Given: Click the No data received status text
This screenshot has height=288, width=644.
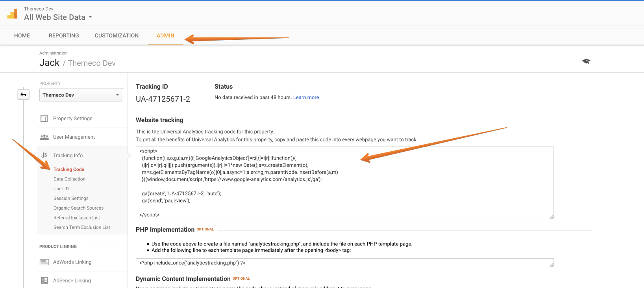Looking at the screenshot, I should (253, 97).
